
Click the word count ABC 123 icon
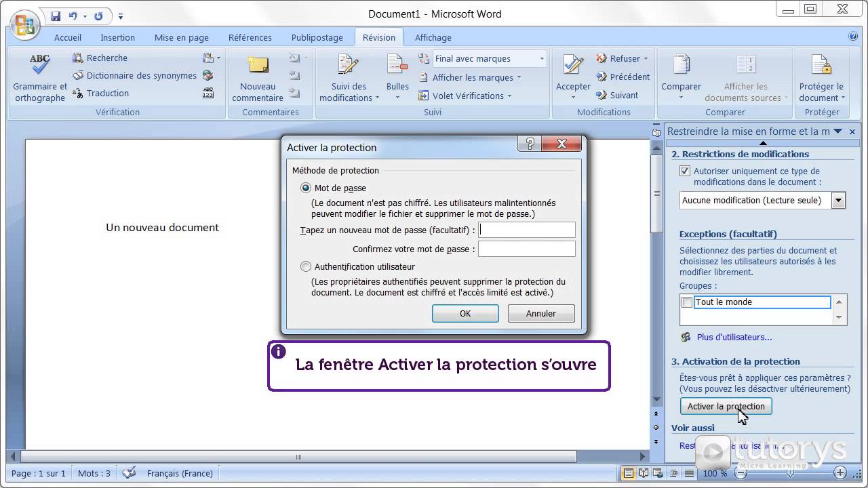coord(208,94)
